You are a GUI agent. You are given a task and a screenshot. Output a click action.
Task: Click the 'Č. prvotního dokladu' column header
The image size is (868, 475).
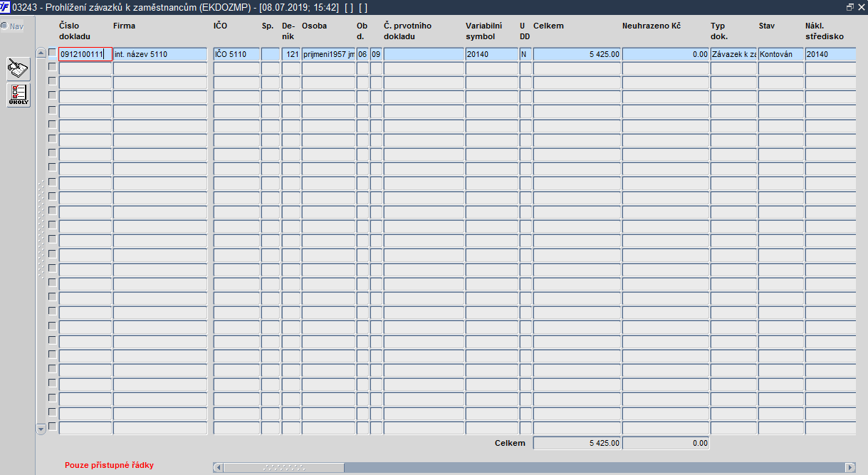[407, 31]
